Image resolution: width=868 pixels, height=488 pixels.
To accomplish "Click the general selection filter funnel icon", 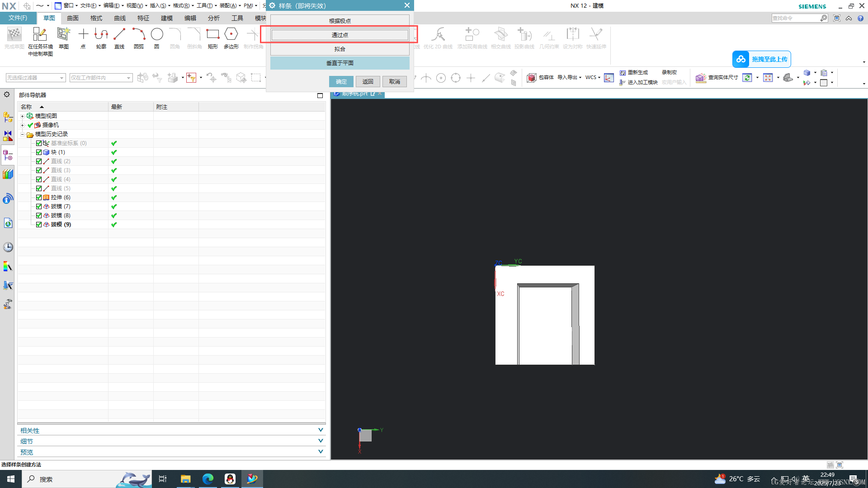I will click(x=191, y=78).
